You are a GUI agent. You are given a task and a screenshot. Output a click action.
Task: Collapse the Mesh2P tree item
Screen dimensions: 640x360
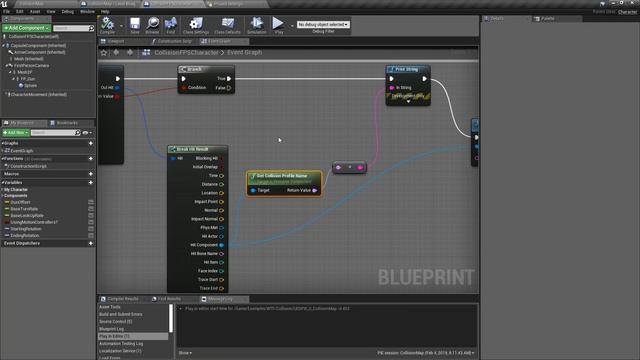coord(10,72)
